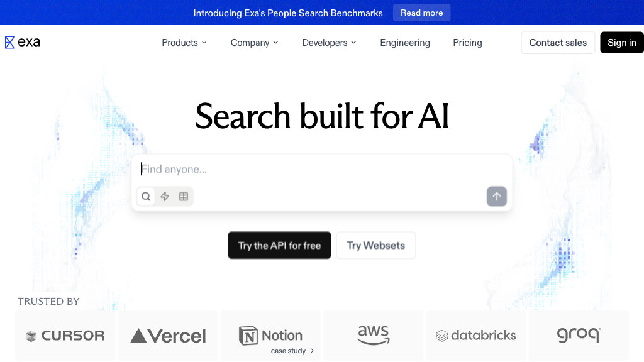Select the AWS logo tile

374,336
